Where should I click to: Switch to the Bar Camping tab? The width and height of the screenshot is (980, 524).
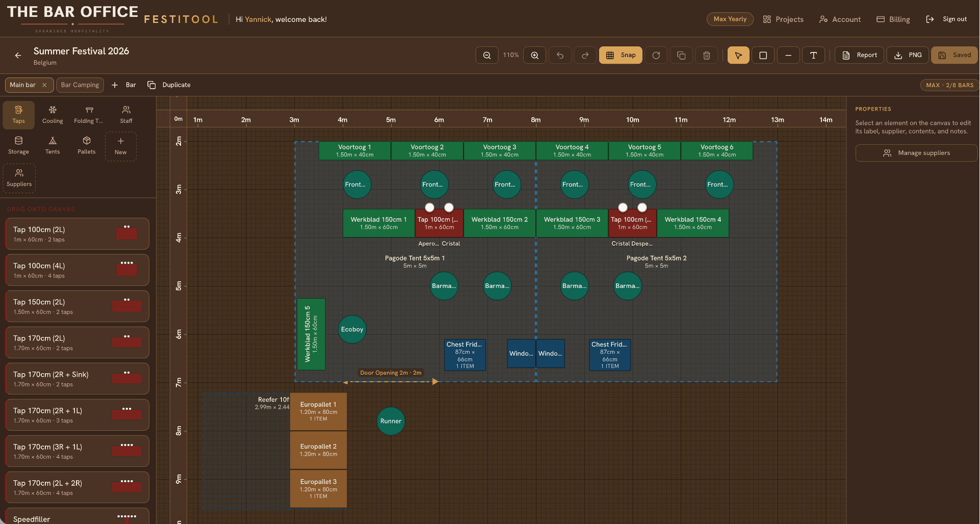click(80, 85)
